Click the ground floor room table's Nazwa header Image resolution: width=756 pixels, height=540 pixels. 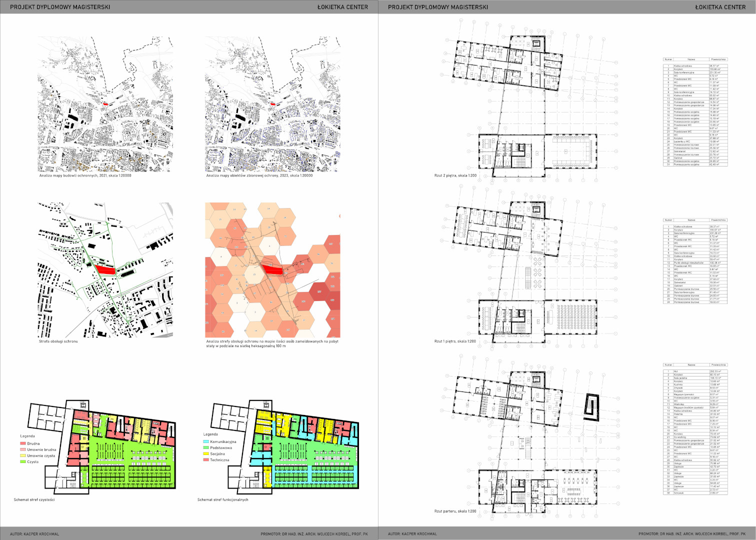[x=691, y=365]
